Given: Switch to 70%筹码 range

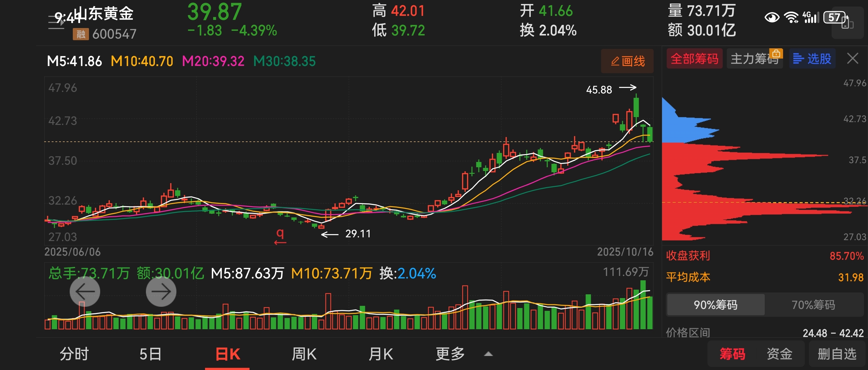Looking at the screenshot, I should click(x=813, y=305).
